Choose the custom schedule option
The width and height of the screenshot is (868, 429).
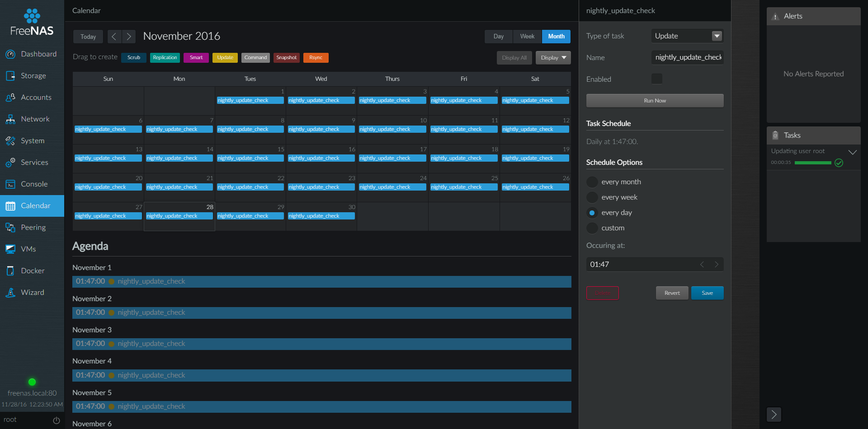pyautogui.click(x=592, y=228)
